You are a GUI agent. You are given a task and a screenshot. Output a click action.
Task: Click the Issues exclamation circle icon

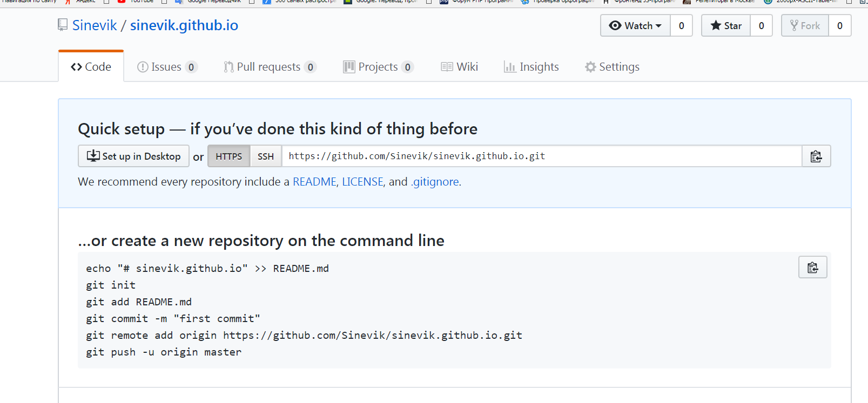143,67
